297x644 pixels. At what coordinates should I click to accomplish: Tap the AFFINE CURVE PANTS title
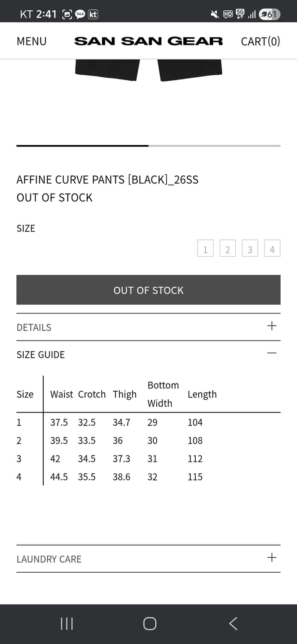point(107,179)
